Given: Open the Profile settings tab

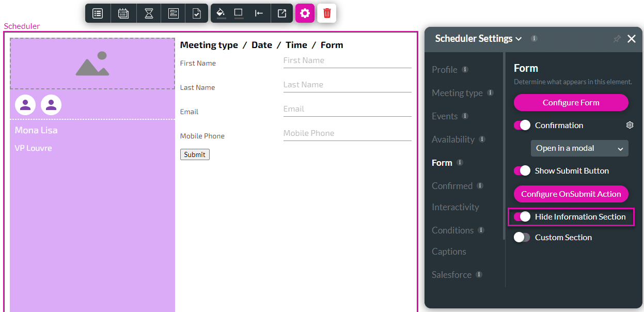Looking at the screenshot, I should 445,70.
